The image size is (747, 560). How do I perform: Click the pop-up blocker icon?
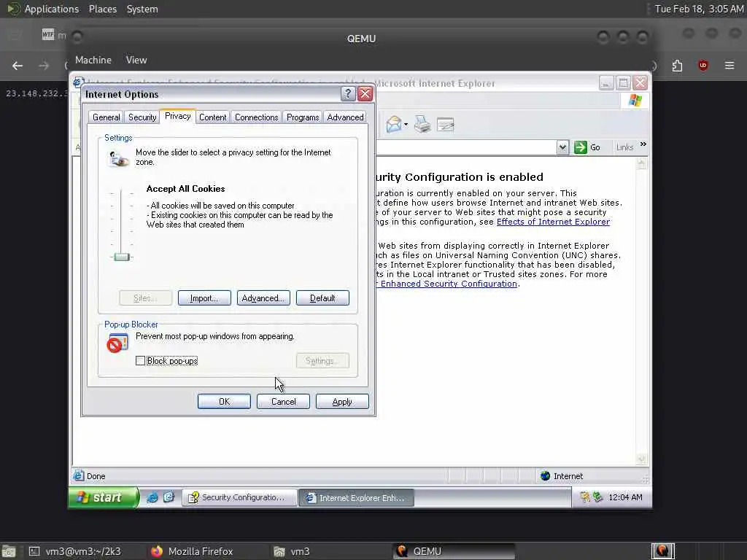[117, 343]
